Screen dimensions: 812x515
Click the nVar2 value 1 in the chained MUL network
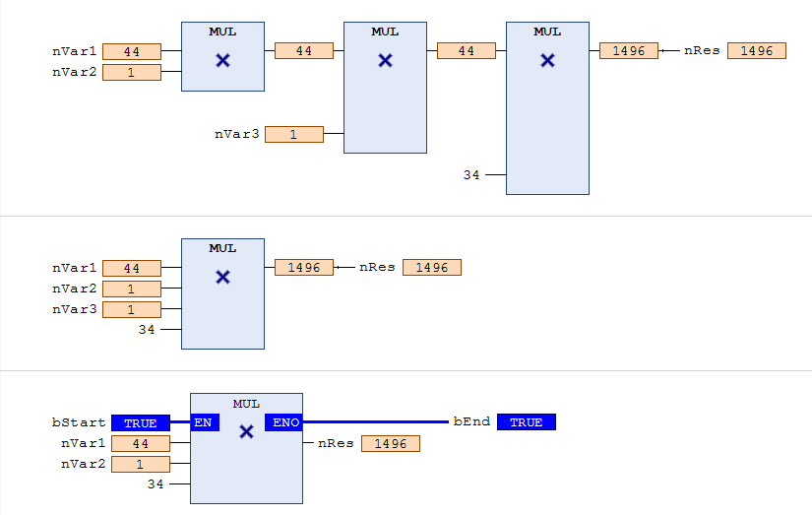click(x=132, y=73)
